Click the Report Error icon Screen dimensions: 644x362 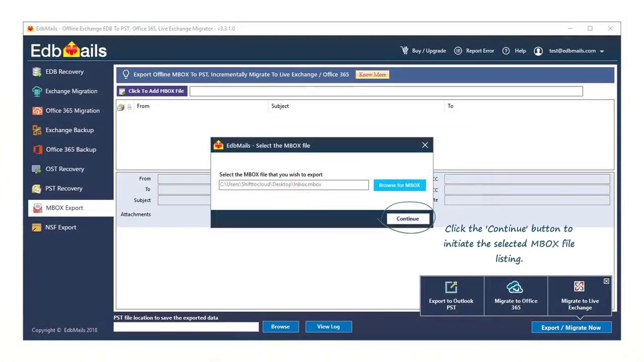point(458,51)
